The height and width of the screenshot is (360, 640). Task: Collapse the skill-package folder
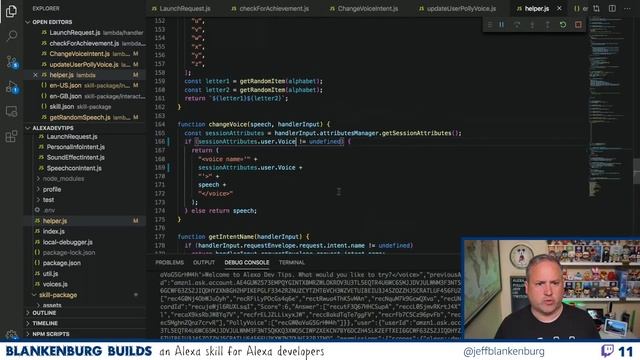click(x=58, y=295)
